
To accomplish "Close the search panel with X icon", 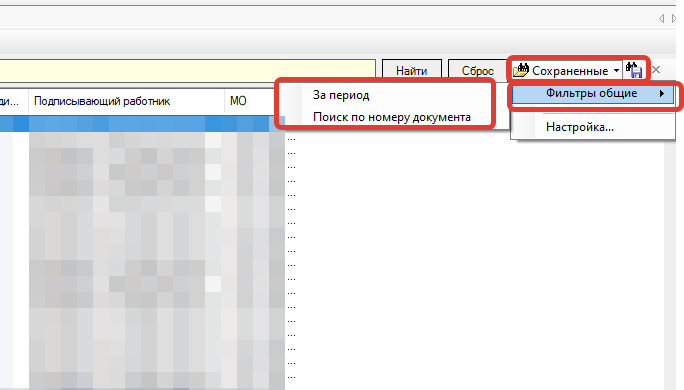I will 656,69.
